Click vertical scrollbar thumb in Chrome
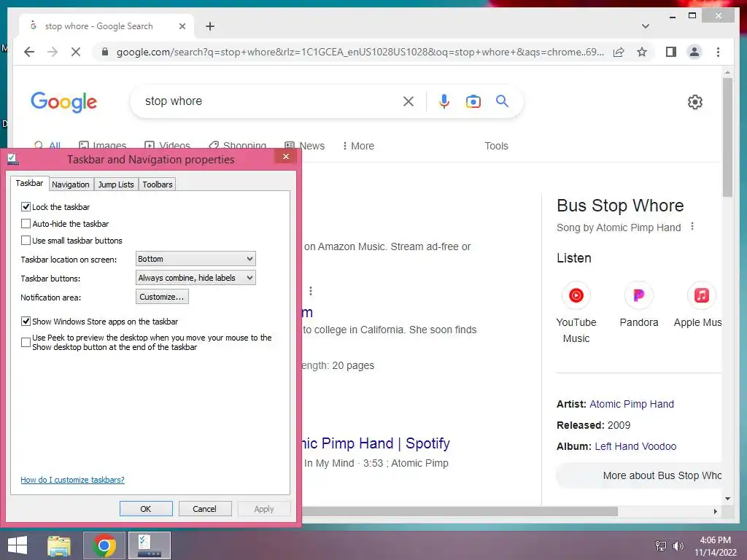This screenshot has width=747, height=560. click(727, 137)
